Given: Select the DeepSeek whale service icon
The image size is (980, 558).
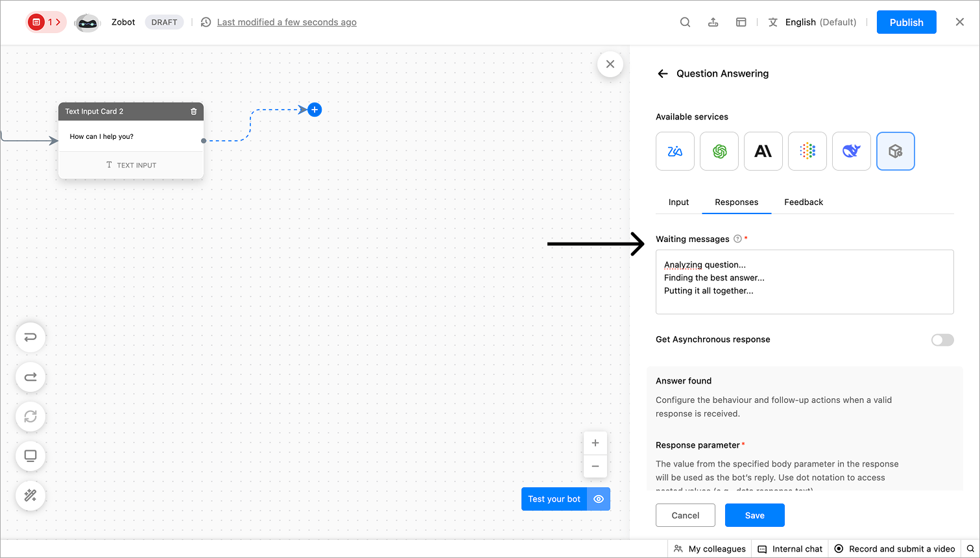Looking at the screenshot, I should point(852,151).
